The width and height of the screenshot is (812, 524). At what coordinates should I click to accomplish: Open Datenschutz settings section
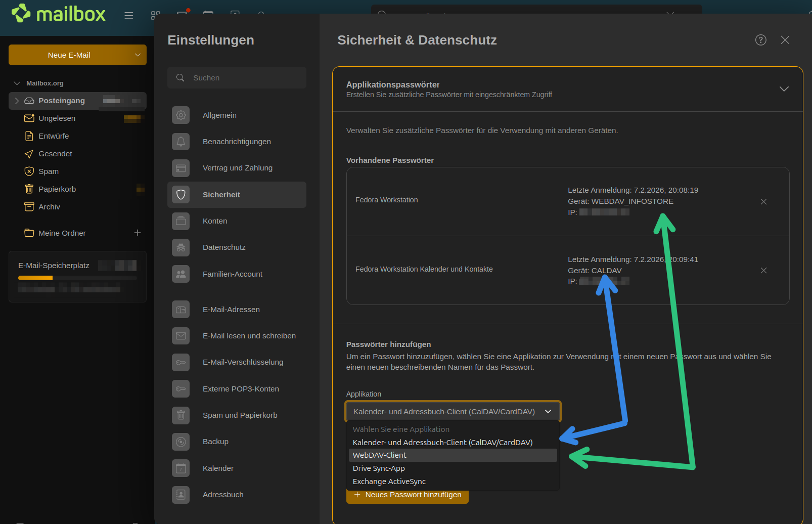tap(224, 247)
